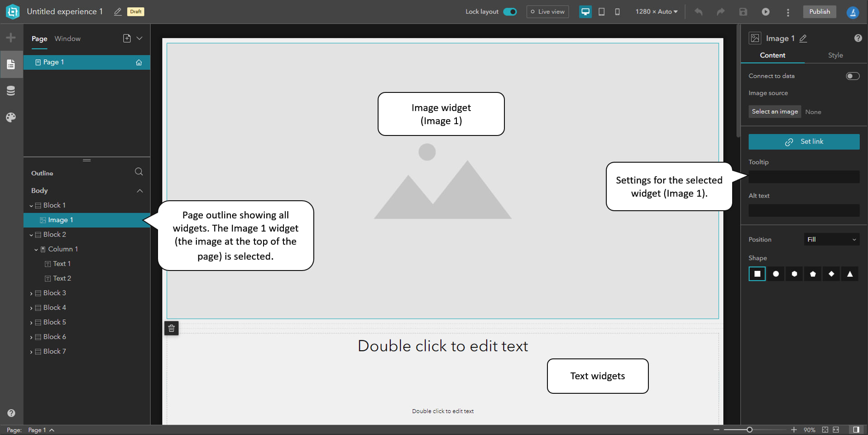Adjust the zoom slider handle
Screen dimensions: 868x435
[x=749, y=430]
